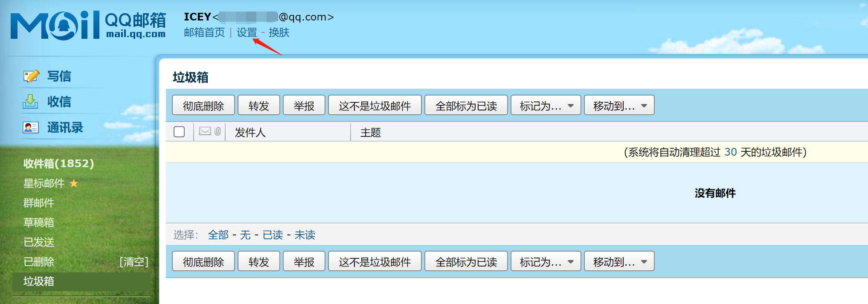Select 已读 in selection row
The height and width of the screenshot is (304, 868).
point(273,235)
